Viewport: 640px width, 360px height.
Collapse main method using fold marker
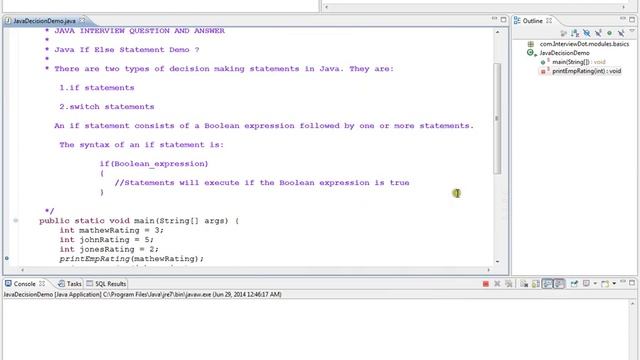16,221
